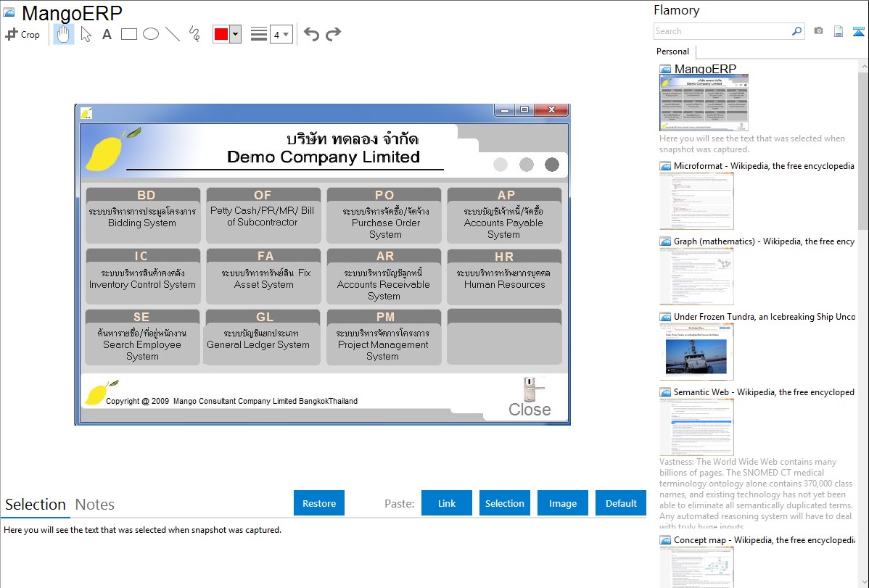Select the straight line tool
Viewport: 869px width, 588px height.
tap(173, 34)
